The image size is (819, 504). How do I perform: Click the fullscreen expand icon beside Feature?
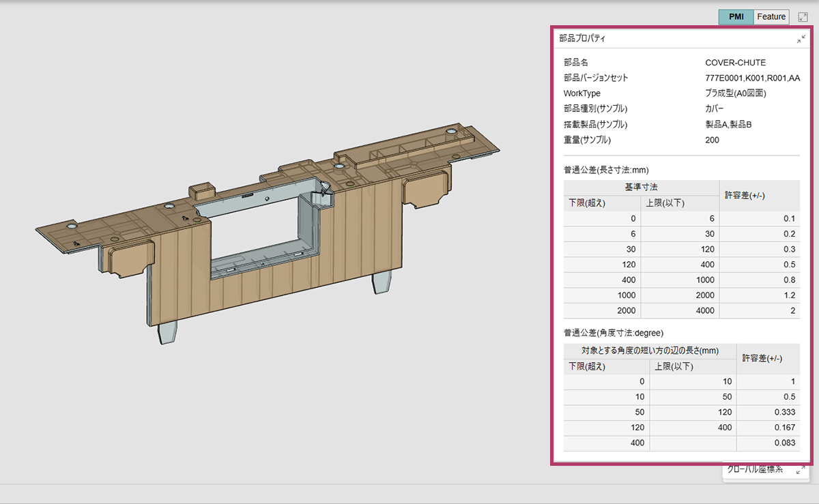[803, 17]
